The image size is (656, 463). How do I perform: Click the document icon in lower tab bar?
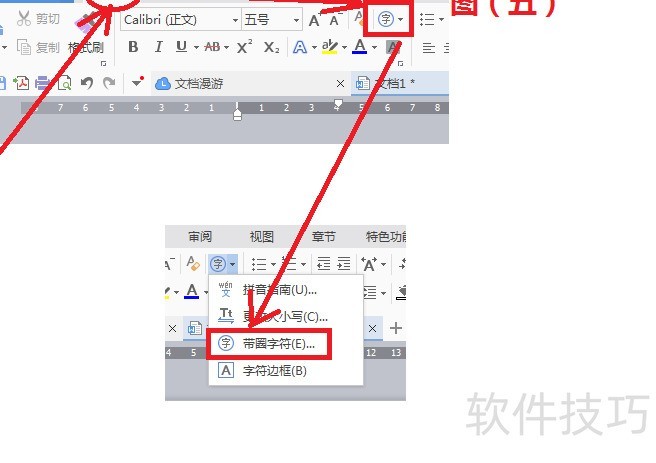[195, 328]
